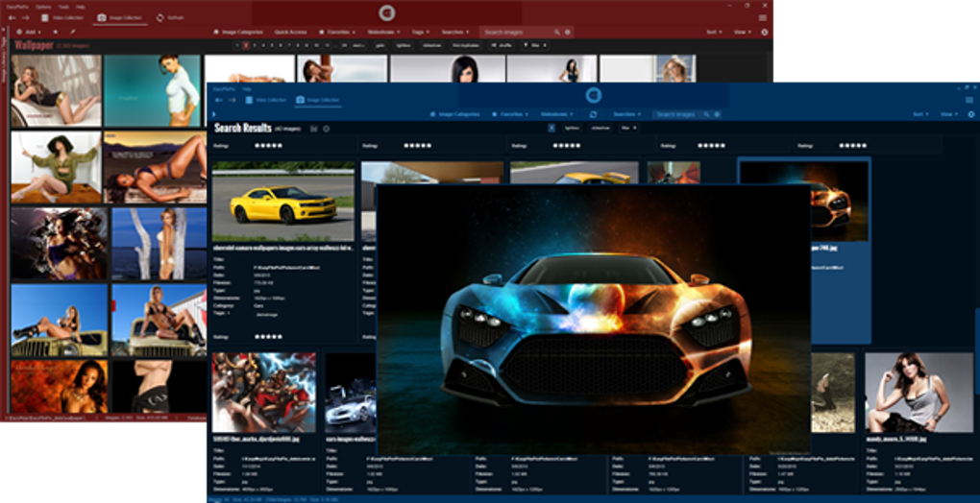980x503 pixels.
Task: Click settings circle icon in blue window
Action: click(970, 114)
